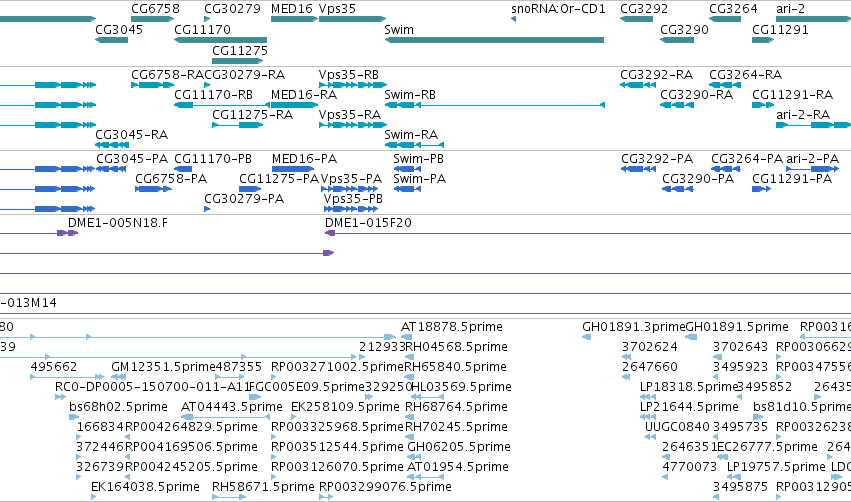Click the CG3292 gene glyph
Image resolution: width=851 pixels, height=502 pixels.
pyautogui.click(x=637, y=19)
